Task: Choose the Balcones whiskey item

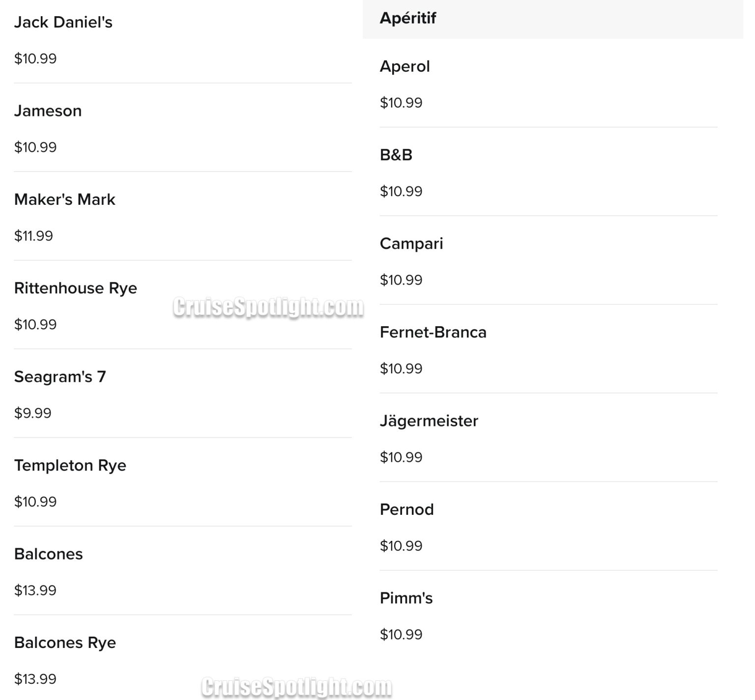Action: tap(48, 554)
